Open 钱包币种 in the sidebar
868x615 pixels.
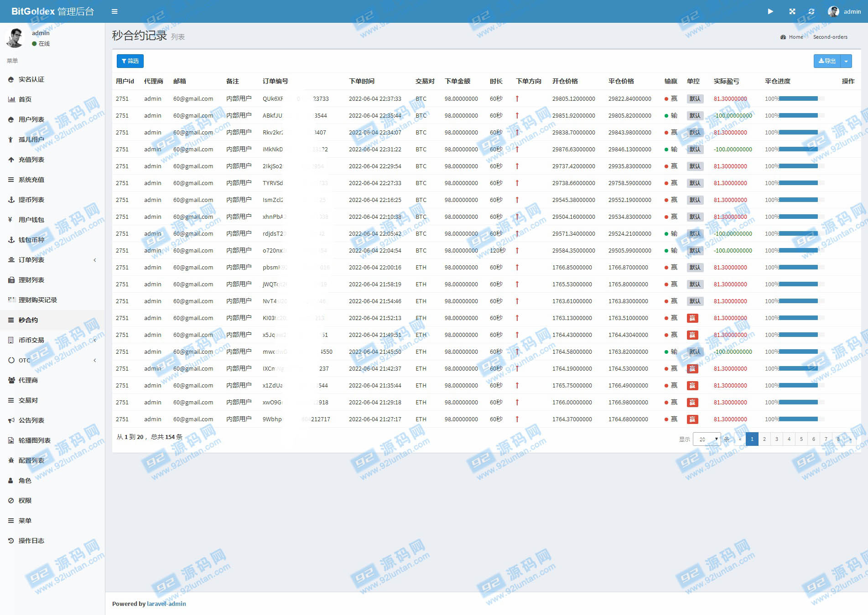pyautogui.click(x=52, y=240)
